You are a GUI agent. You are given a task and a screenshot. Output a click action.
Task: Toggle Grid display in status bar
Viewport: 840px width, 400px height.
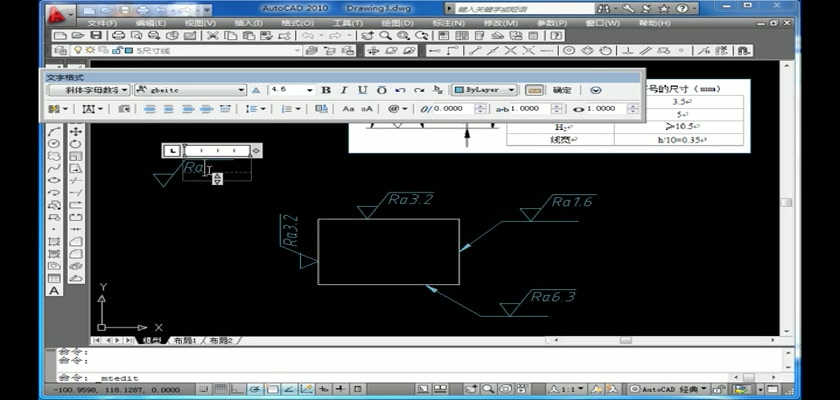220,389
